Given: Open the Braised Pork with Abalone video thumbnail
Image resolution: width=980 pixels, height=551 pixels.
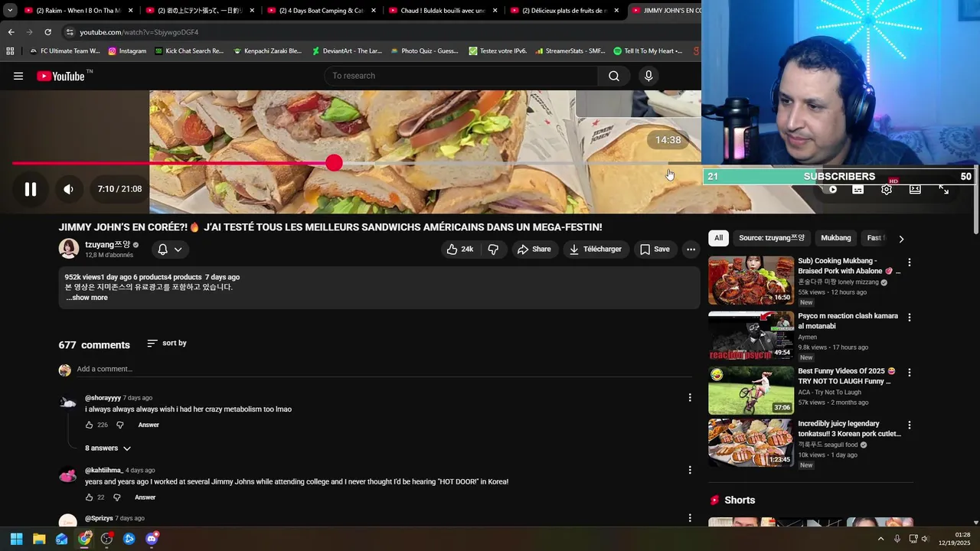Looking at the screenshot, I should click(x=751, y=281).
